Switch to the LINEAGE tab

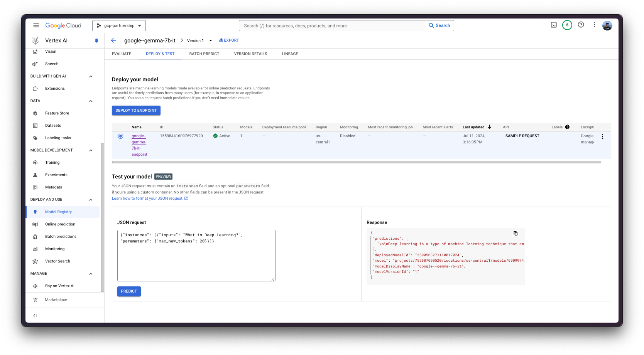tap(290, 54)
